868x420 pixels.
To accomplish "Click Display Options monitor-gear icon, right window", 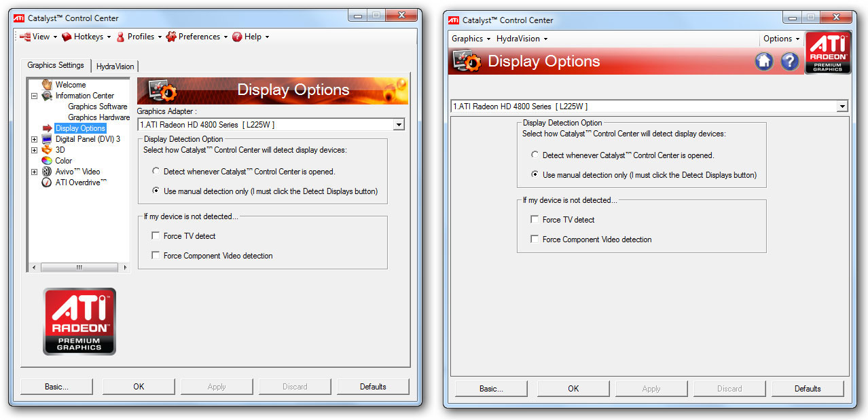I will [x=467, y=61].
